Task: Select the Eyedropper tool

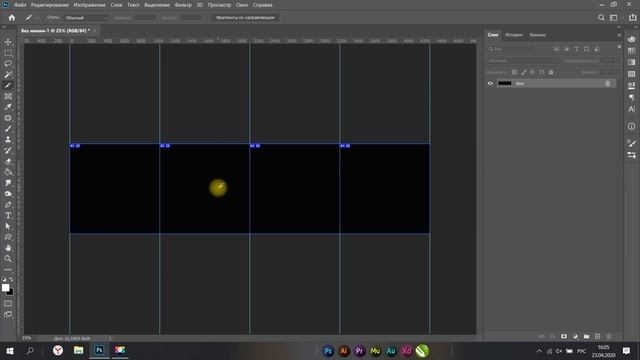Action: [8, 107]
